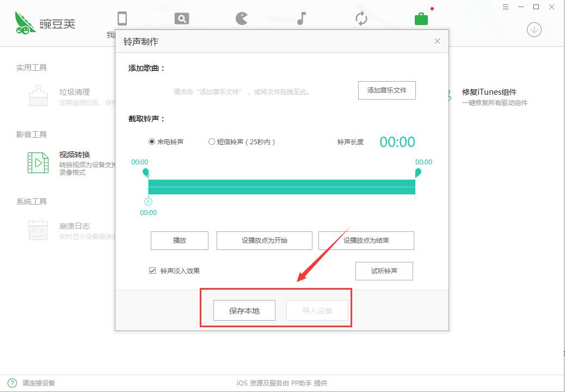Open the 视频转换 video converter tool
565x392 pixels.
point(75,155)
